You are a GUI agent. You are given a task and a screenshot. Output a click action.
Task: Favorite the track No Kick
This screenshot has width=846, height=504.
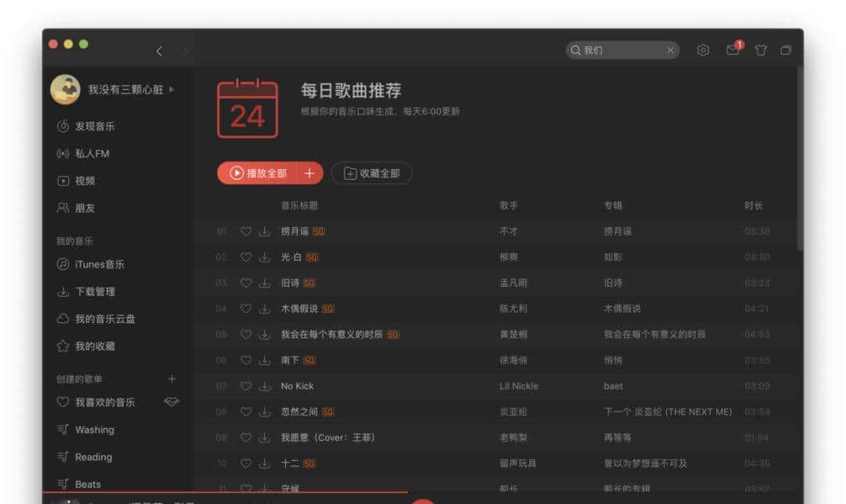coord(245,386)
